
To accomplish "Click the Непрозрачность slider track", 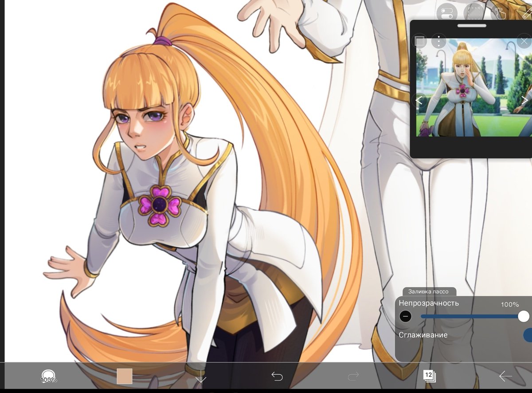I will (472, 316).
